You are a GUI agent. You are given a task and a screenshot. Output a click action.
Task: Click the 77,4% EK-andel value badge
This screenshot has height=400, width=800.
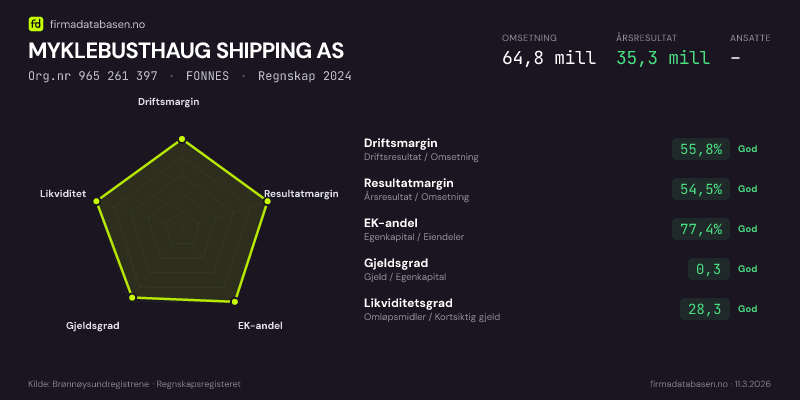pyautogui.click(x=701, y=229)
